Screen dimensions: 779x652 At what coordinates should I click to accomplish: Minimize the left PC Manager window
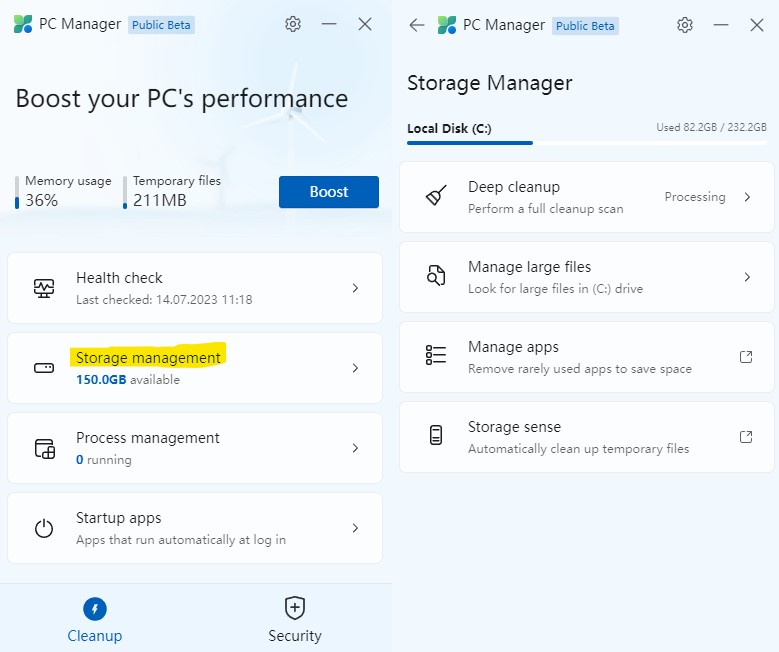coord(329,24)
